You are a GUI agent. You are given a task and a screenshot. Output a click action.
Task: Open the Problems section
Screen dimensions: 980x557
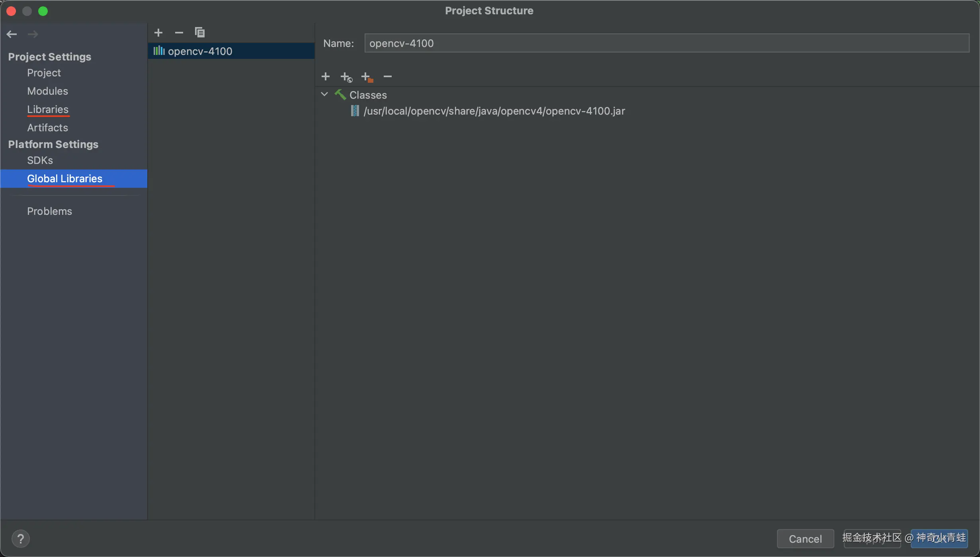pyautogui.click(x=49, y=211)
